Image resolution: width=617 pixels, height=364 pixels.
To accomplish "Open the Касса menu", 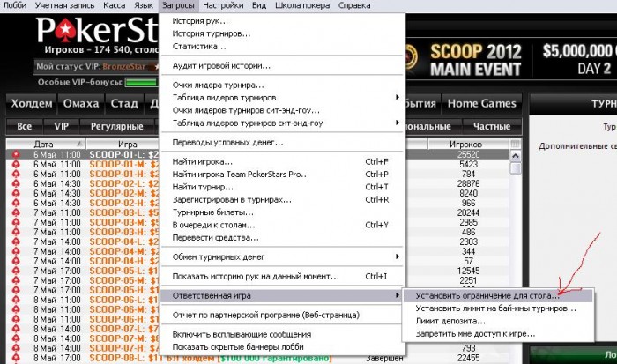I will [x=115, y=5].
